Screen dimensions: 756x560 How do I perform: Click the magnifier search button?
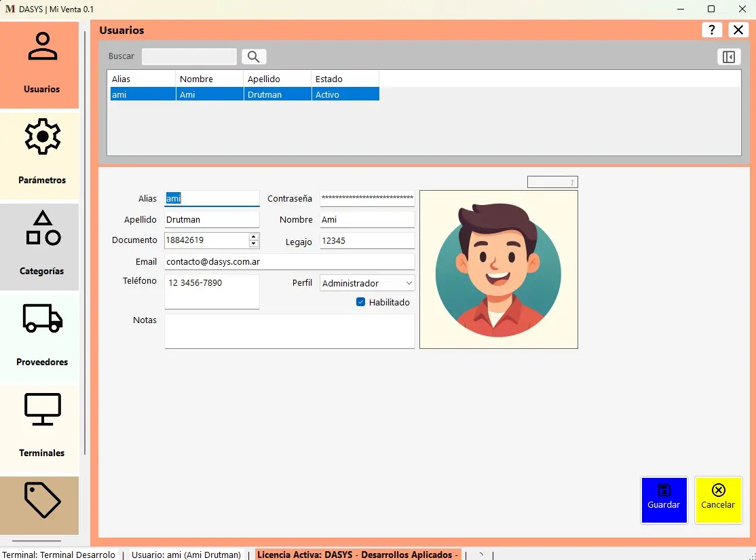coord(254,57)
